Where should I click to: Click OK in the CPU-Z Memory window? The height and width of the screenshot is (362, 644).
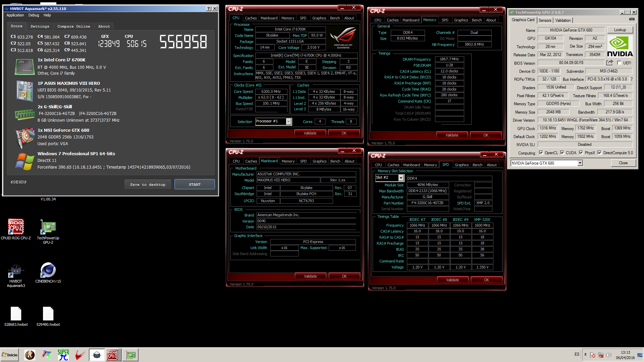coord(486,135)
